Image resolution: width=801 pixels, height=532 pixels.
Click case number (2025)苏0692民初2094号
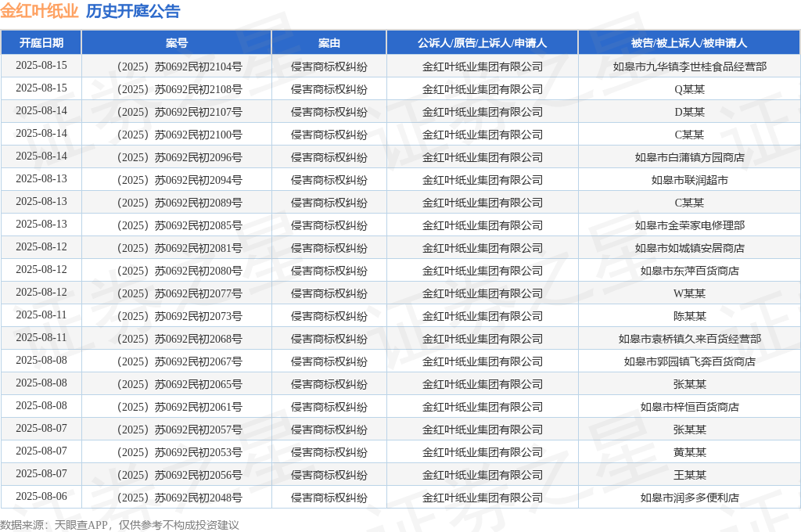tap(177, 180)
